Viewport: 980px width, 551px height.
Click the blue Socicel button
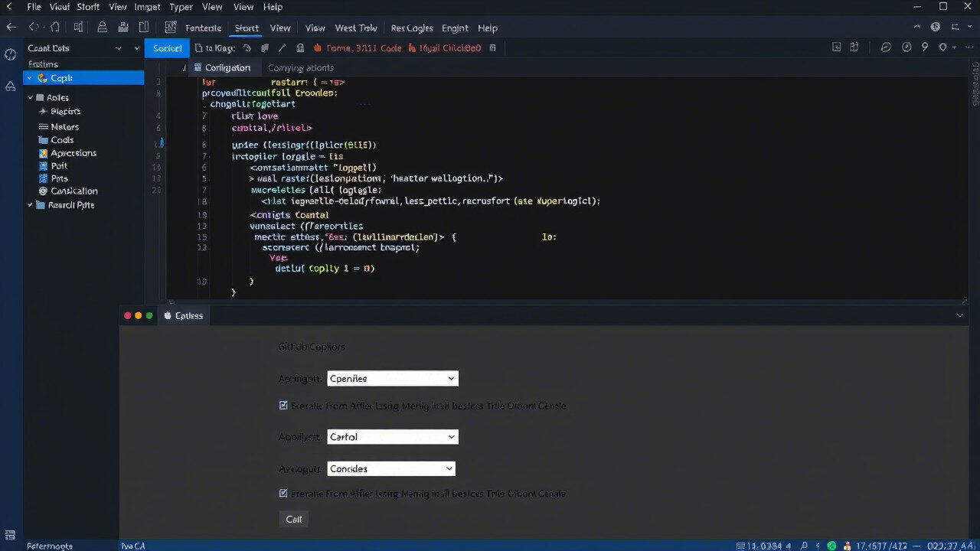click(166, 47)
